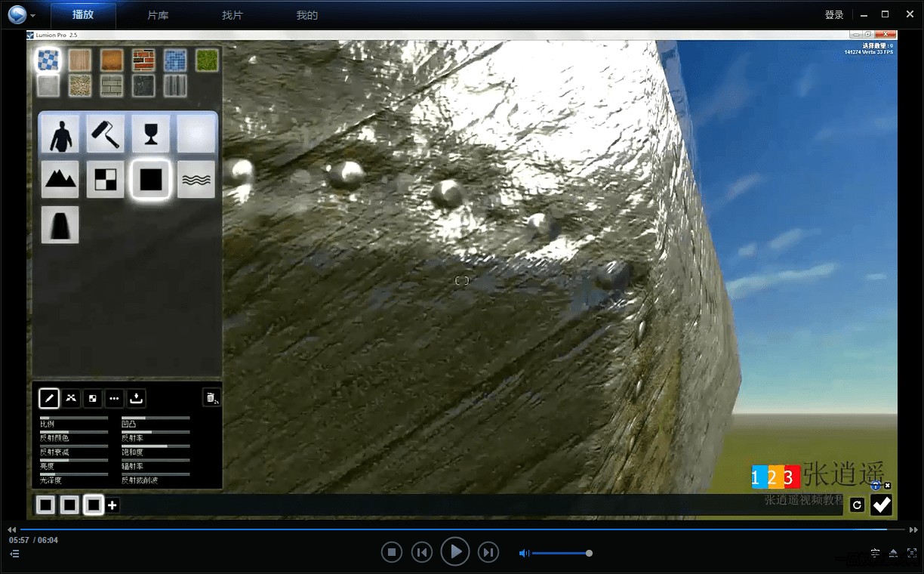Toggle fullscreen mode icon
This screenshot has height=574, width=924.
click(x=912, y=554)
